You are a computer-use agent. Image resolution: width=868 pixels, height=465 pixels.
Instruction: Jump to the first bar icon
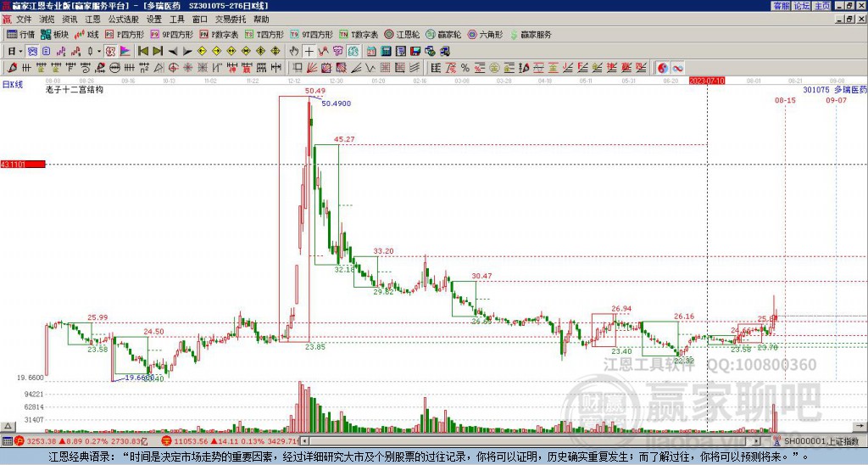(142, 52)
